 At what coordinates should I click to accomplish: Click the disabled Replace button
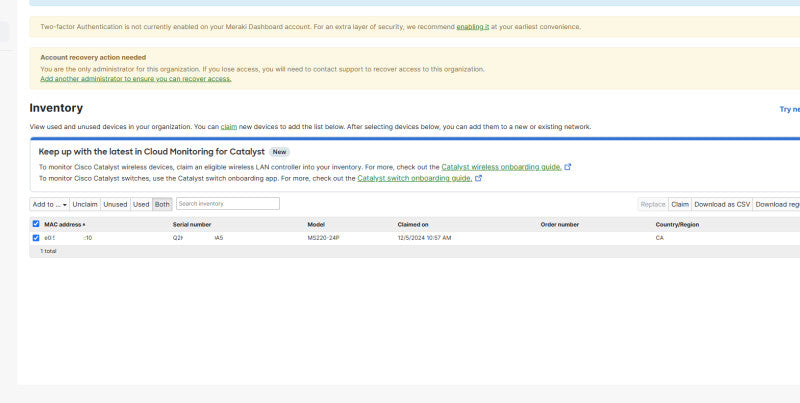[x=653, y=204]
